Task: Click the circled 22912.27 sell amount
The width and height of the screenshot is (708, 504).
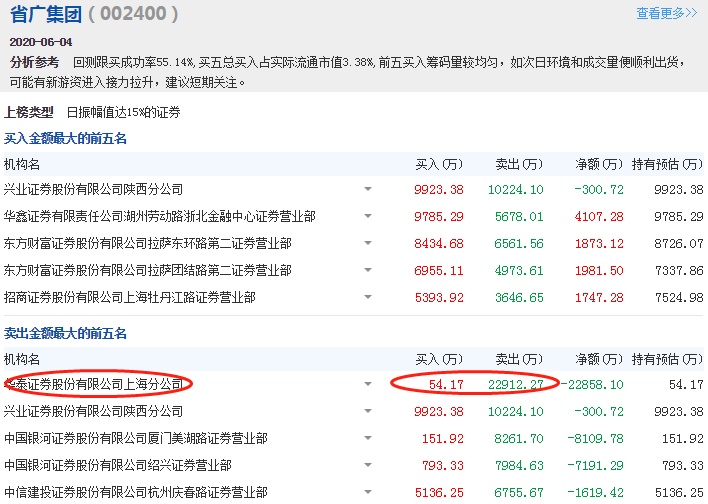Action: (517, 384)
